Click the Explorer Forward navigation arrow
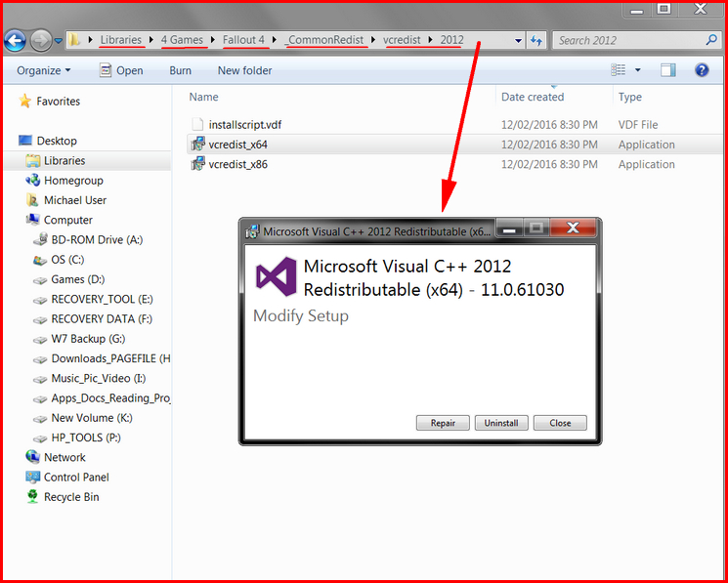This screenshot has height=583, width=728. pos(41,41)
